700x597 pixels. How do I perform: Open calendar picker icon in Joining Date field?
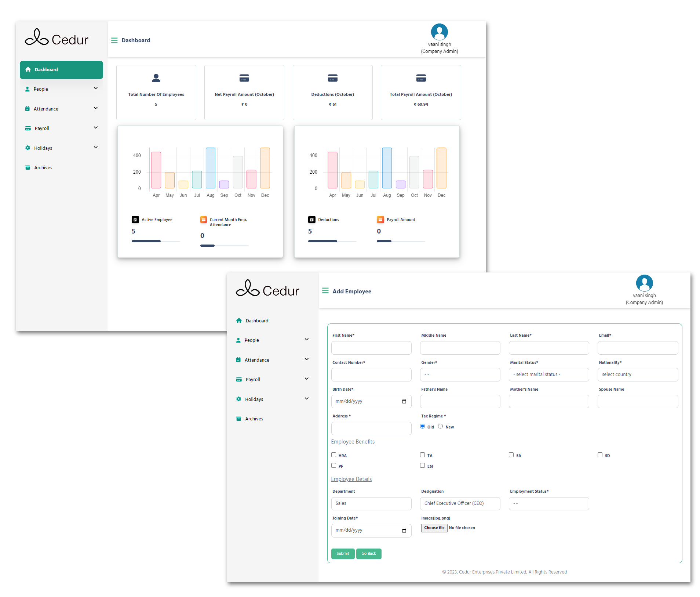pos(404,531)
